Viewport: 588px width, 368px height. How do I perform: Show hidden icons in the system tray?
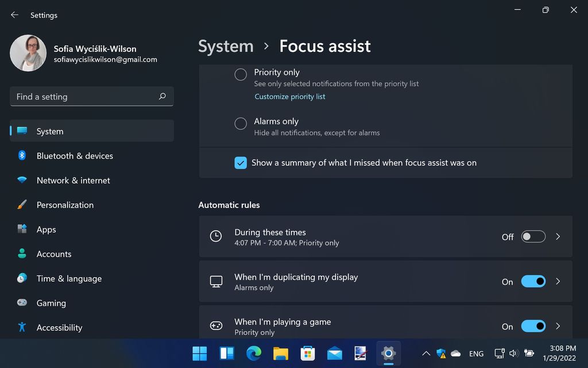pos(425,354)
